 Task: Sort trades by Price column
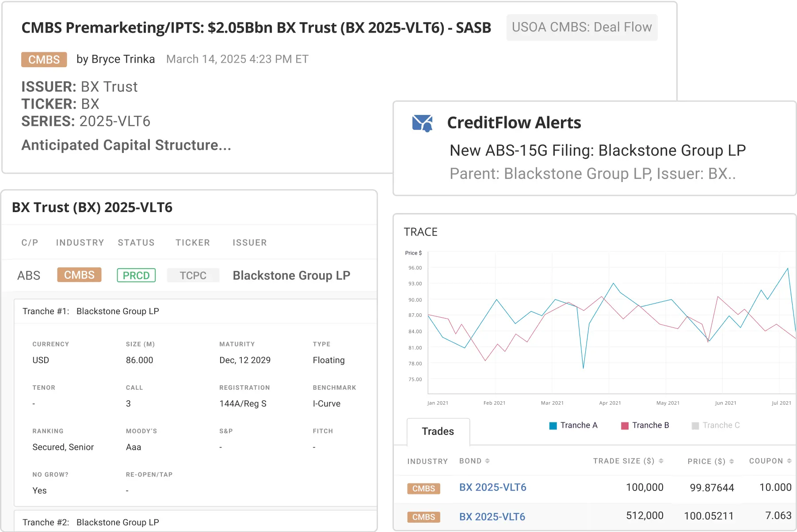coord(732,461)
